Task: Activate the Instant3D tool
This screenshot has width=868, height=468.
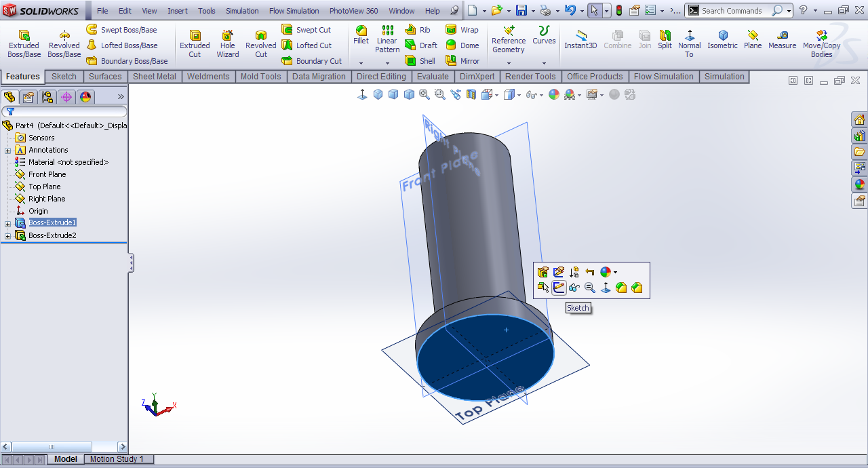Action: pos(580,40)
